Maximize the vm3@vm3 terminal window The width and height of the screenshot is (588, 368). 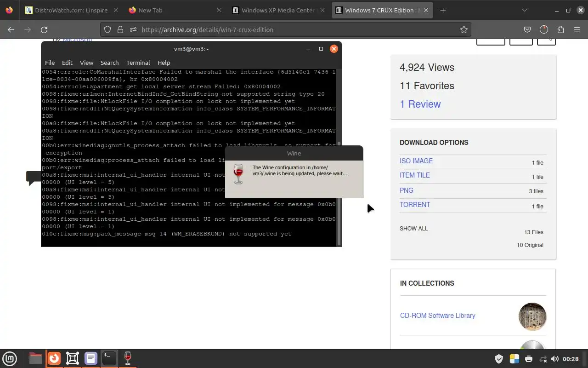[321, 49]
